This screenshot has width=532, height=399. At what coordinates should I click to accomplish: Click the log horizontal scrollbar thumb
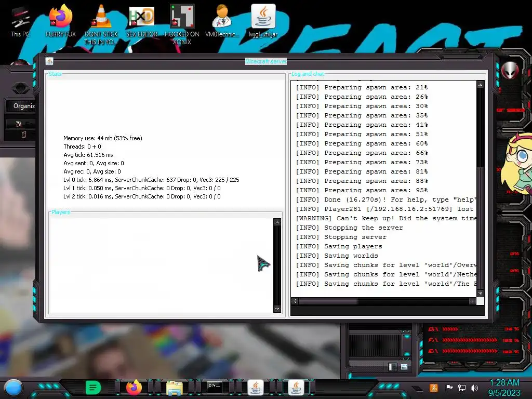tap(328, 301)
